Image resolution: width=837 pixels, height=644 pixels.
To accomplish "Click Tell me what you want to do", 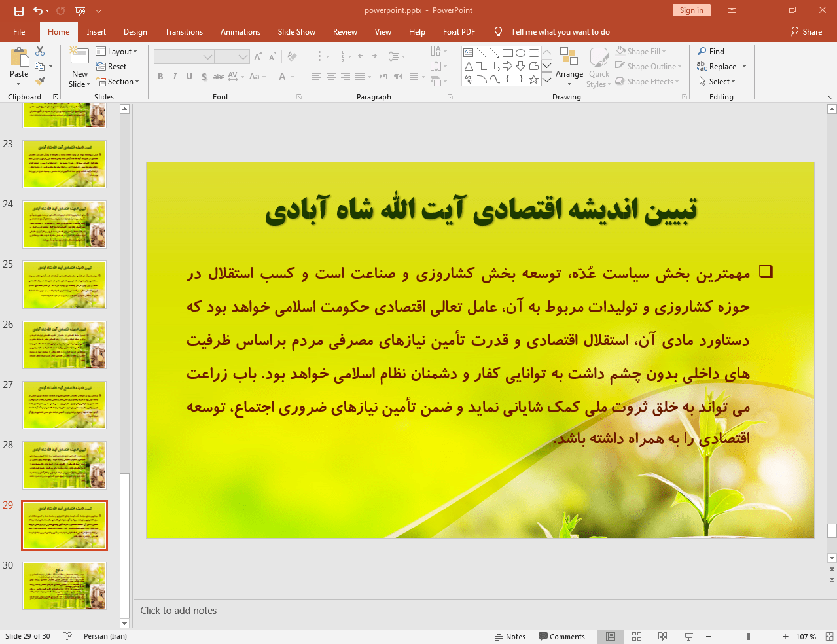I will click(560, 32).
